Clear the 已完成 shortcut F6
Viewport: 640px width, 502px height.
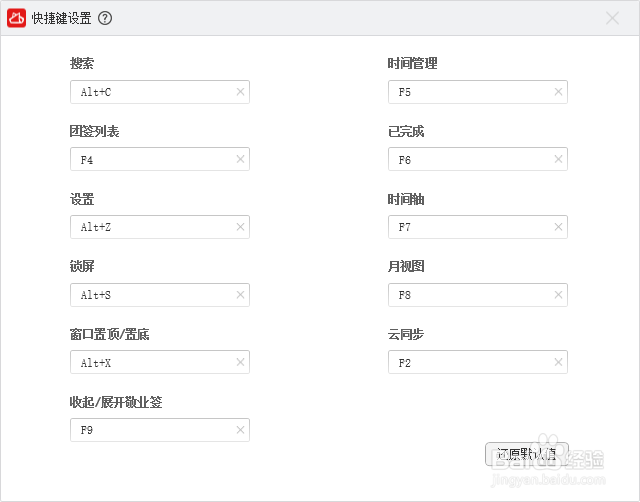tap(558, 160)
